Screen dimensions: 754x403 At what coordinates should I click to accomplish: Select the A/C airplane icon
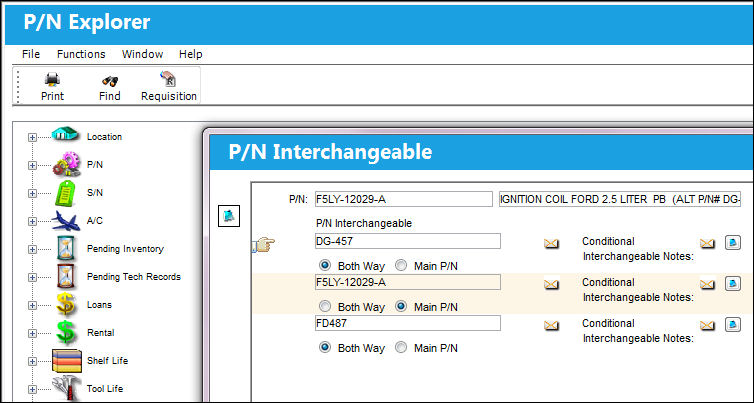point(66,221)
